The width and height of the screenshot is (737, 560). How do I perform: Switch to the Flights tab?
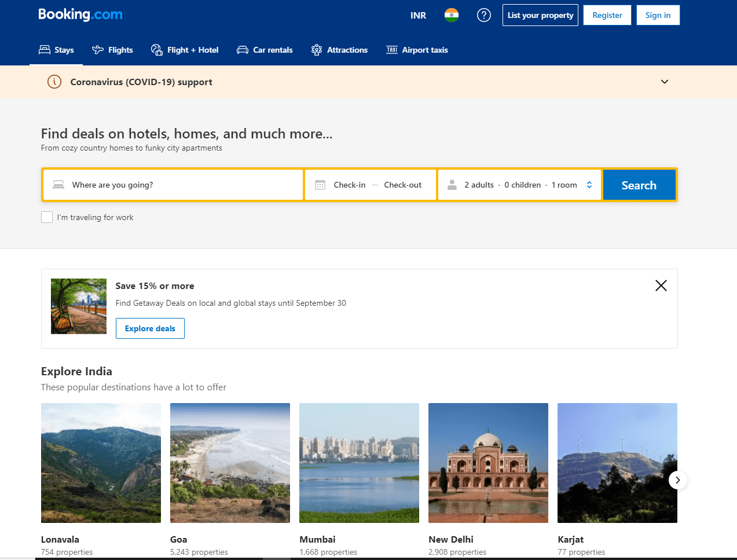[112, 50]
